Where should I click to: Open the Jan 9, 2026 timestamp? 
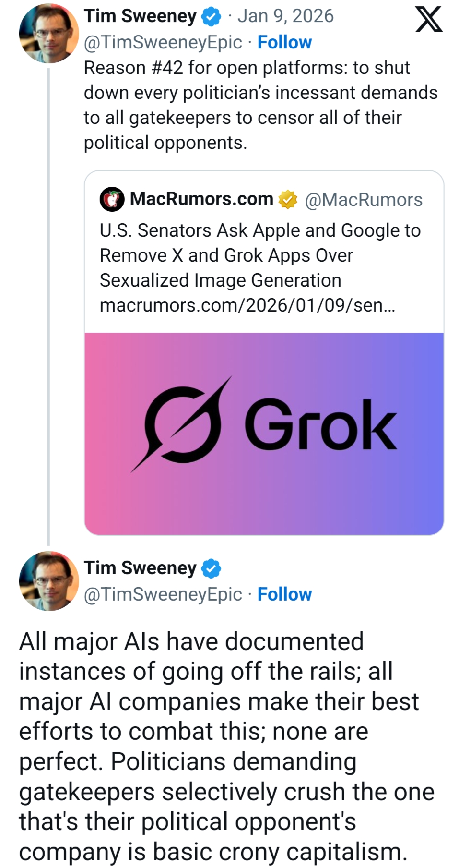click(x=285, y=16)
